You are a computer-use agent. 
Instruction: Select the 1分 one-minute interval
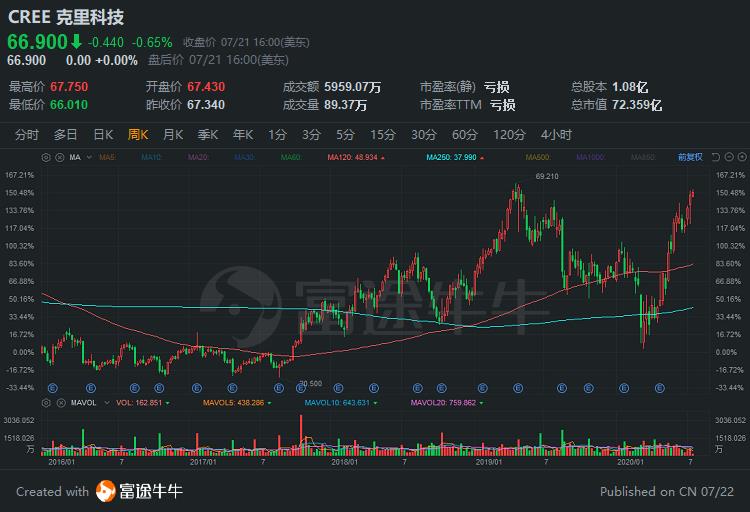pyautogui.click(x=277, y=135)
